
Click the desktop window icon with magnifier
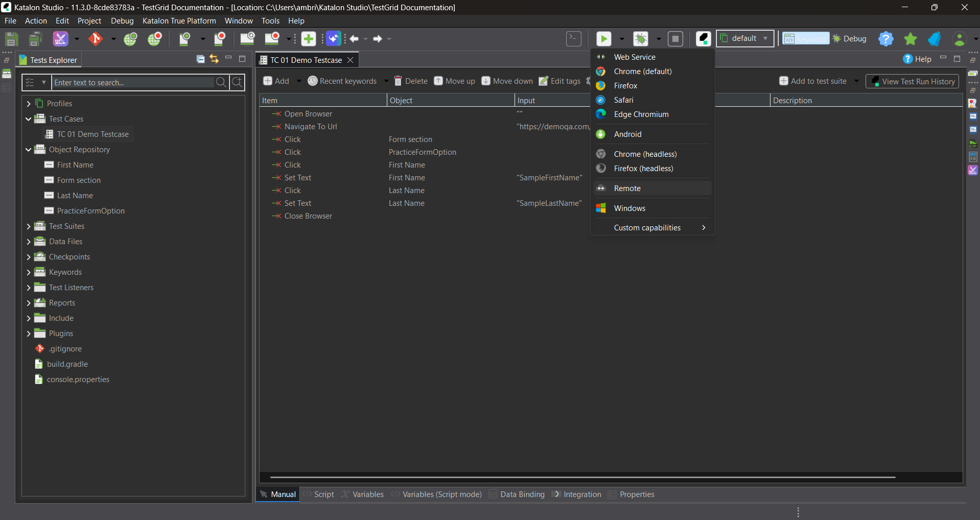point(247,39)
